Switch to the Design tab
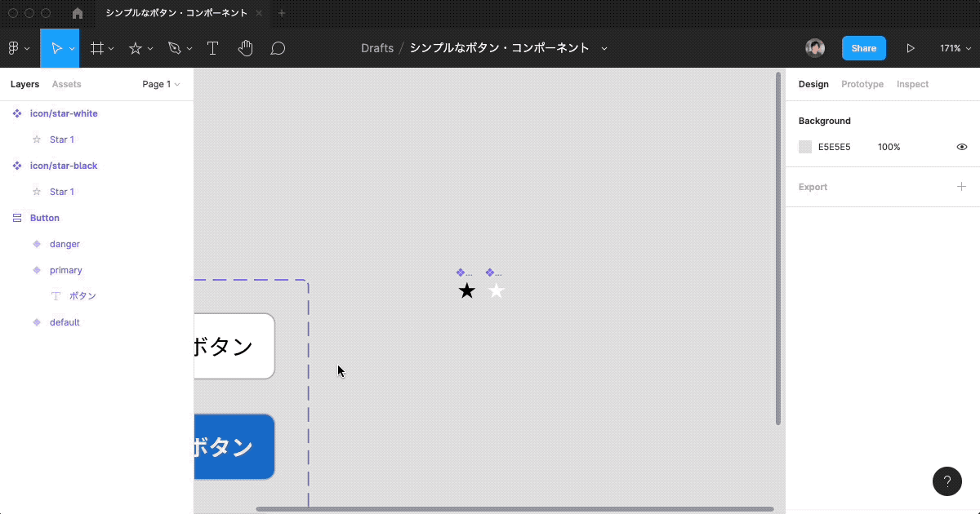 813,84
